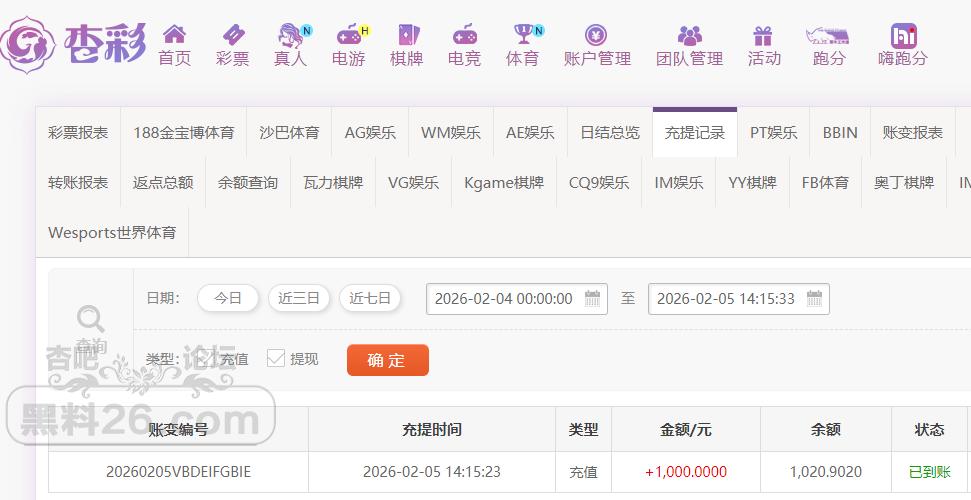
Task: Switch to PT娱乐 tab
Action: tap(773, 133)
